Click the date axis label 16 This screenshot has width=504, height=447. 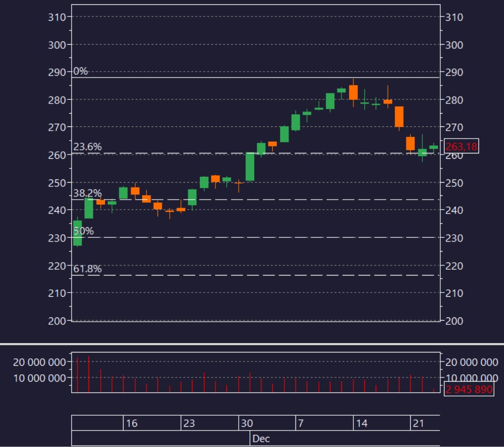pyautogui.click(x=132, y=423)
